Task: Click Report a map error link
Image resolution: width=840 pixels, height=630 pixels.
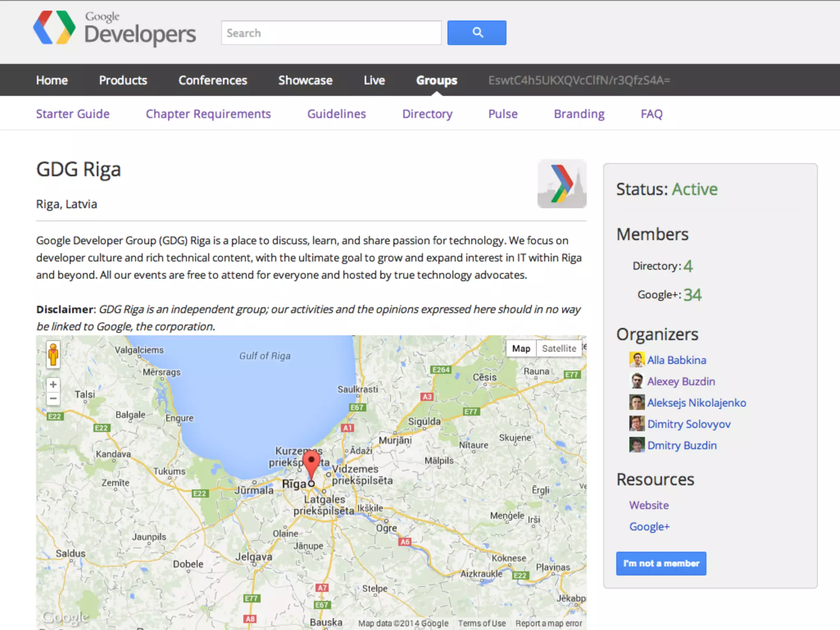Action: pyautogui.click(x=549, y=623)
